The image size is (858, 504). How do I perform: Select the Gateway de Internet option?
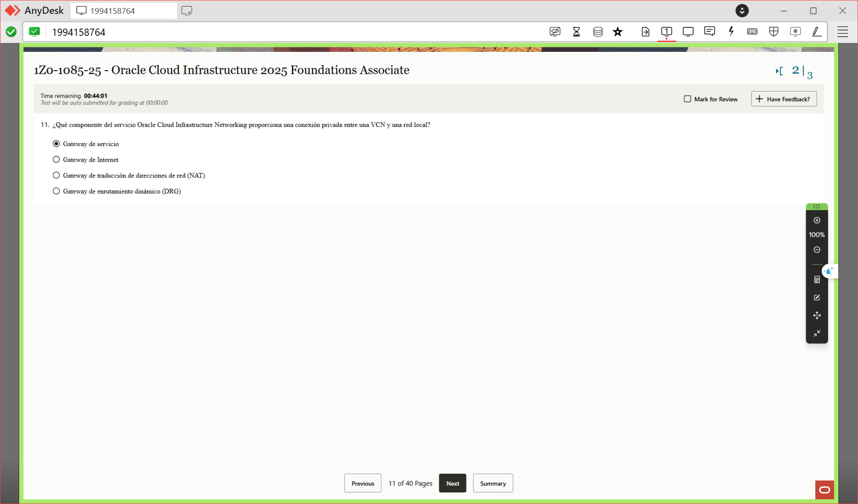click(x=56, y=160)
